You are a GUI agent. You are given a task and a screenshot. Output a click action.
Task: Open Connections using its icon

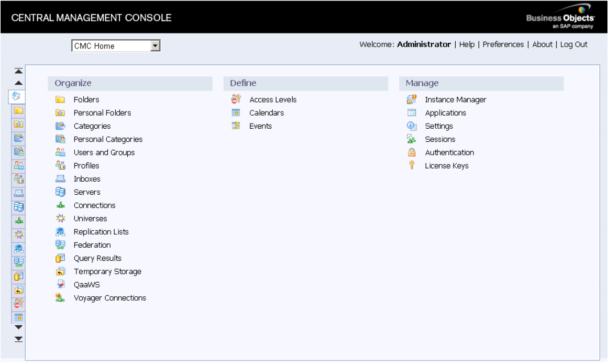click(60, 205)
